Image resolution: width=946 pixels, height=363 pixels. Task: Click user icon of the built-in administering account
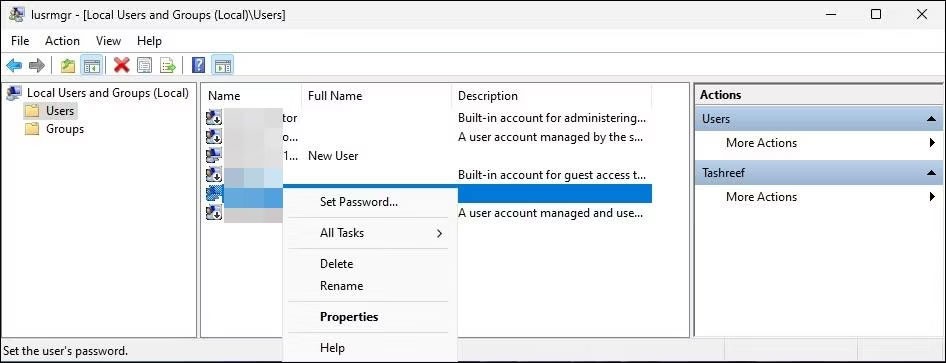click(214, 118)
